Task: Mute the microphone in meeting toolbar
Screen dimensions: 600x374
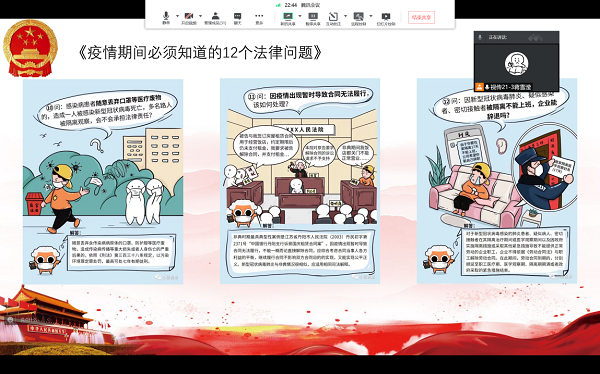Action: pos(166,18)
